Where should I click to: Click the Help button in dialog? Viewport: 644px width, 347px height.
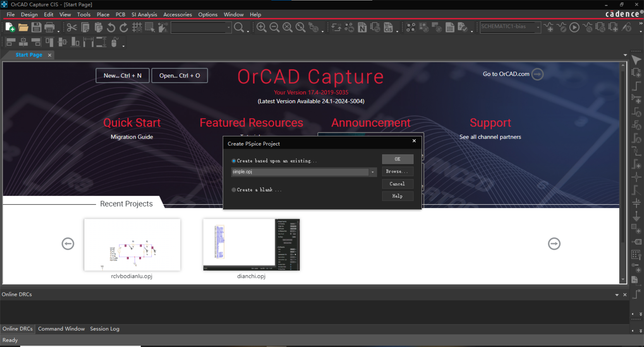point(397,196)
